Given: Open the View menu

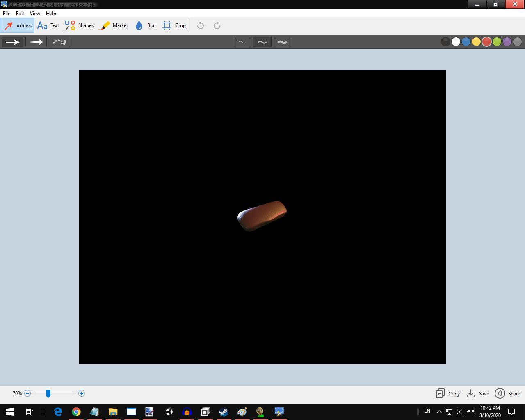Looking at the screenshot, I should (x=35, y=14).
